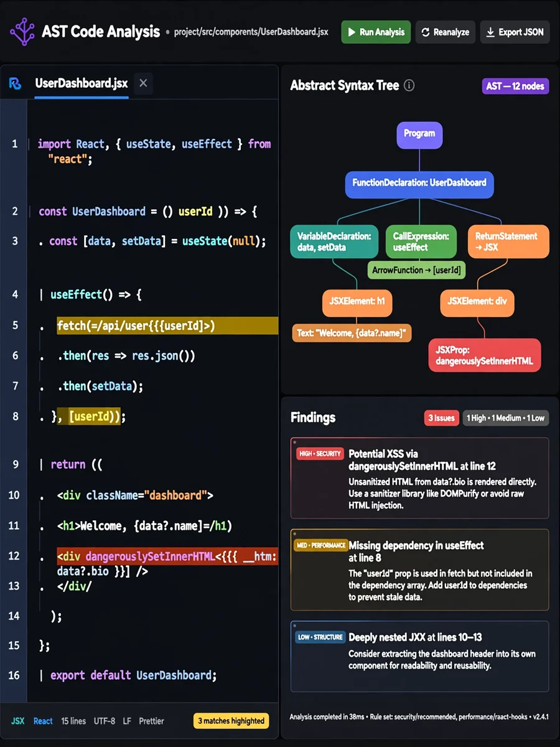
Task: Select the ArrowFunction → [userId] node
Action: [x=417, y=270]
